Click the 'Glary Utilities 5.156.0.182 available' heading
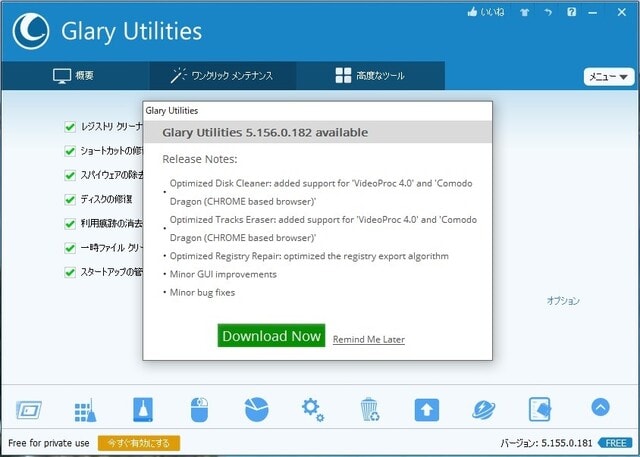Viewport: 640px width, 457px height. point(265,132)
